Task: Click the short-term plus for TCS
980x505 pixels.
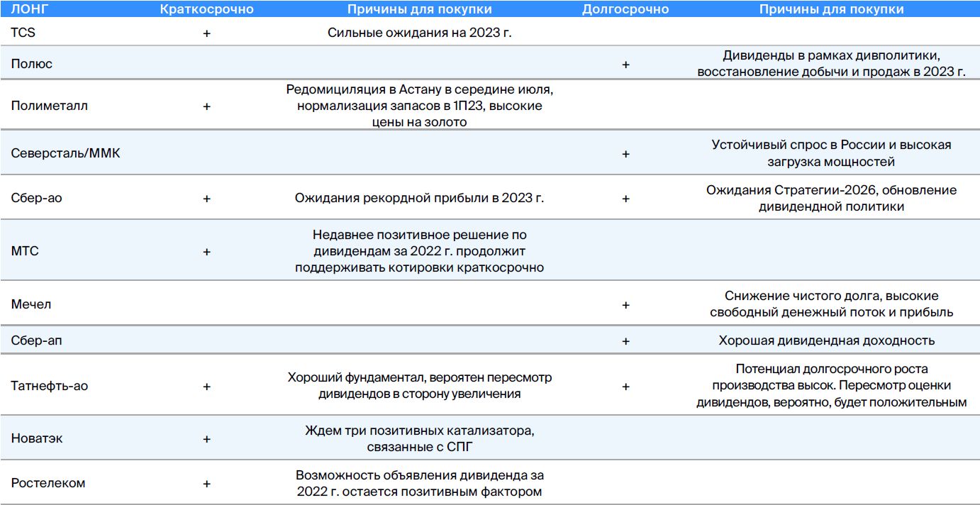Action: tap(206, 33)
